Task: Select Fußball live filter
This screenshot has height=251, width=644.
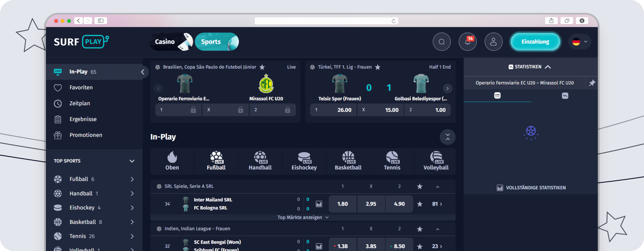Action: coord(216,161)
